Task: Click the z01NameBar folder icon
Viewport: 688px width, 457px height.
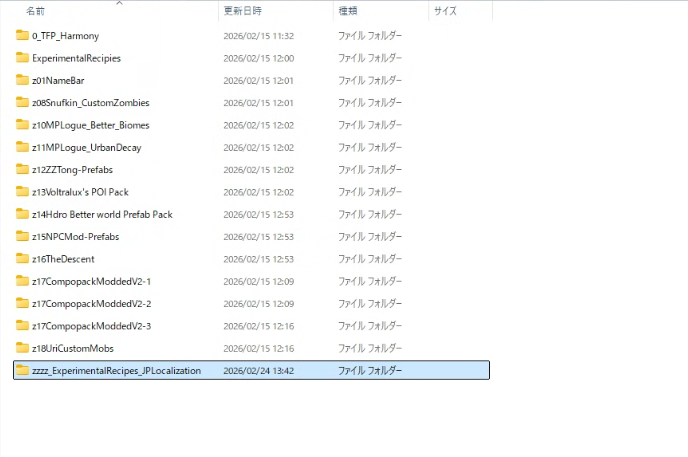Action: coord(22,81)
